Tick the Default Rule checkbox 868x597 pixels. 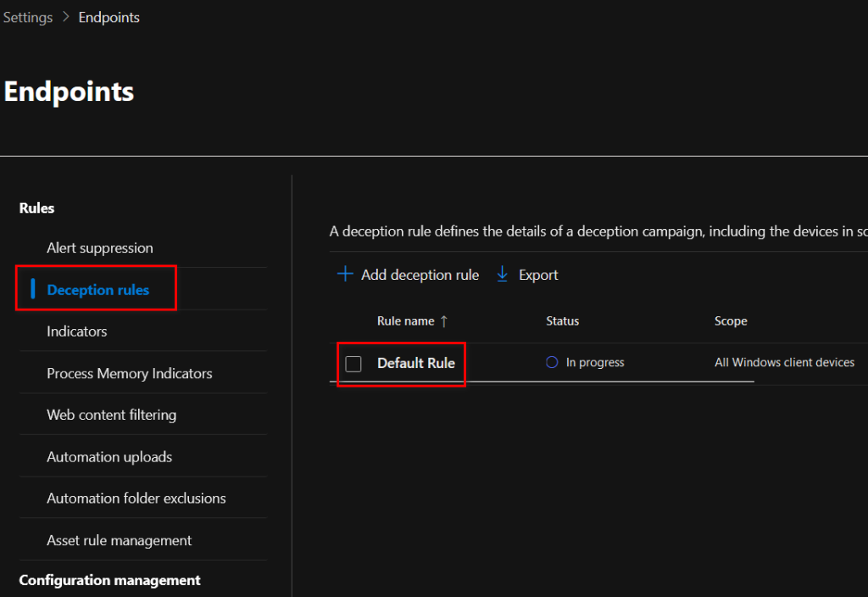[x=353, y=364]
